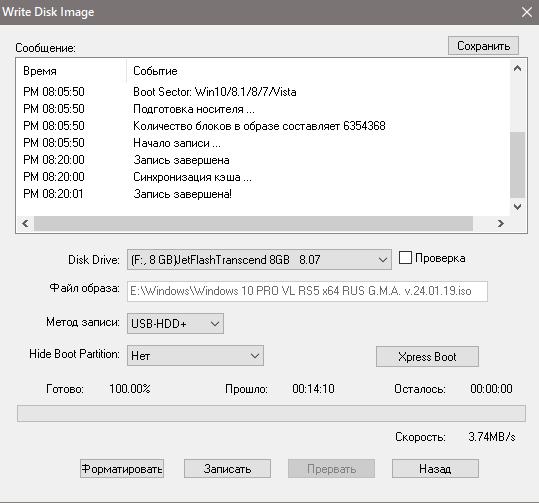Click the Событие column header
539x503 pixels.
318,71
